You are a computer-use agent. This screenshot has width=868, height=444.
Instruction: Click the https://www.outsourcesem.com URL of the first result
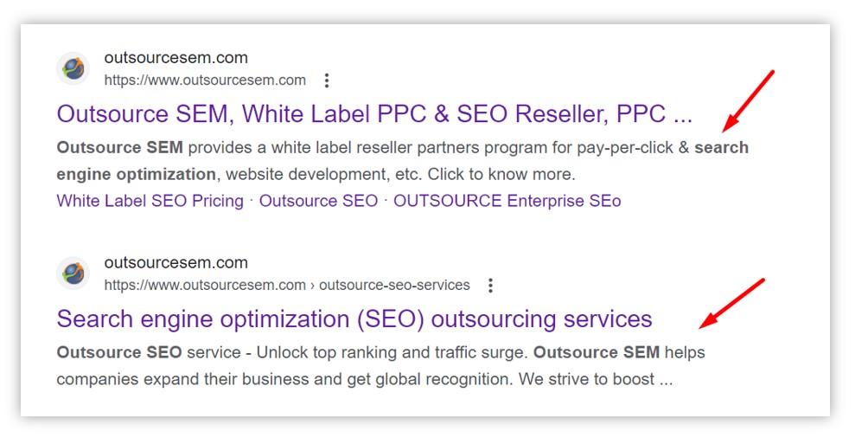205,80
